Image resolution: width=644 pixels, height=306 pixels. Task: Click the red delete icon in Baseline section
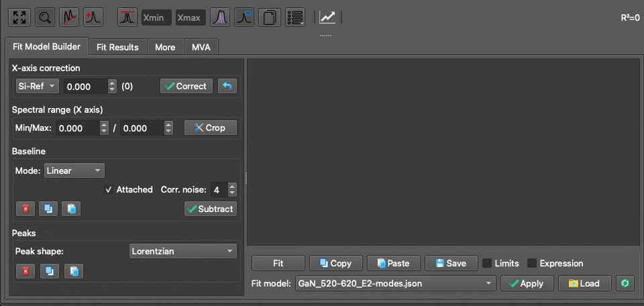(25, 209)
